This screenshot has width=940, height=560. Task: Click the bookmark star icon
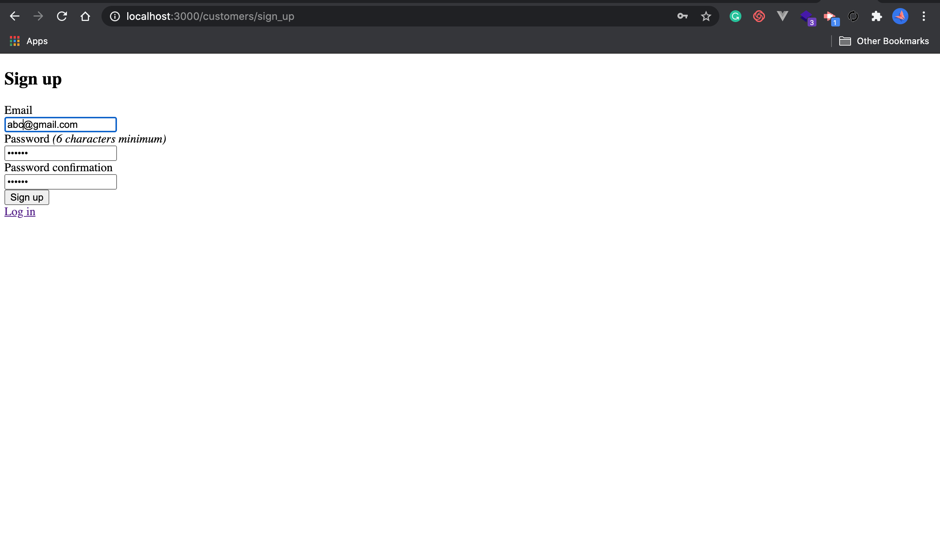706,16
